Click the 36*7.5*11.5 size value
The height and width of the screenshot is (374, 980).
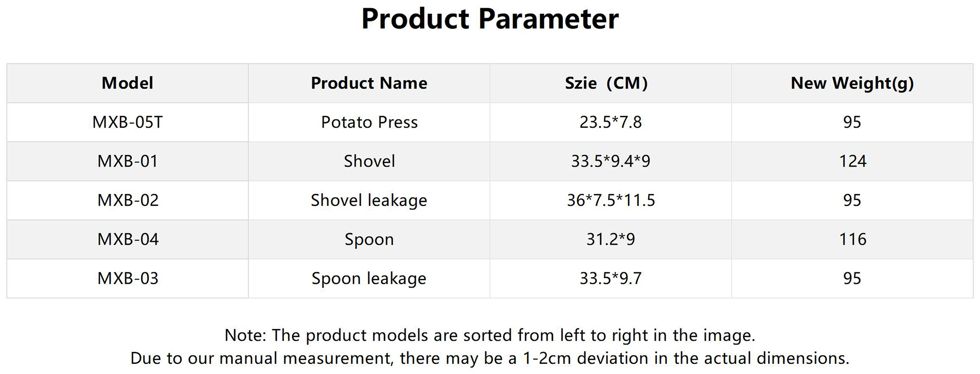click(x=610, y=200)
